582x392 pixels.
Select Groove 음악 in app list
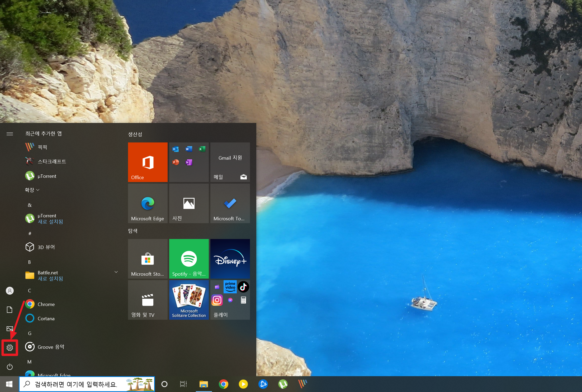tap(51, 347)
